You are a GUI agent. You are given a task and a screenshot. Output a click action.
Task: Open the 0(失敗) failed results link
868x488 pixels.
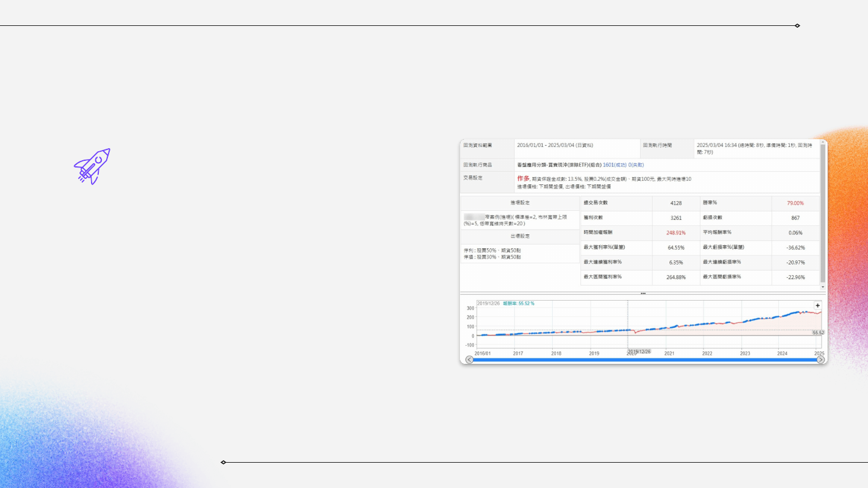[x=636, y=164]
